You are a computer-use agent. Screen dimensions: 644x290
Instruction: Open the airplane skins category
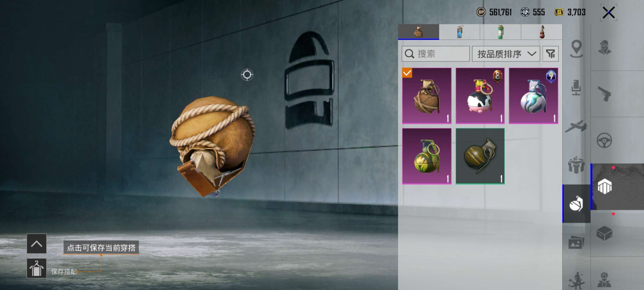(576, 126)
